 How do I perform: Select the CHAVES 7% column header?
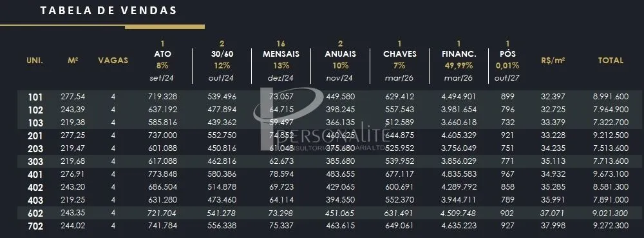[400, 61]
